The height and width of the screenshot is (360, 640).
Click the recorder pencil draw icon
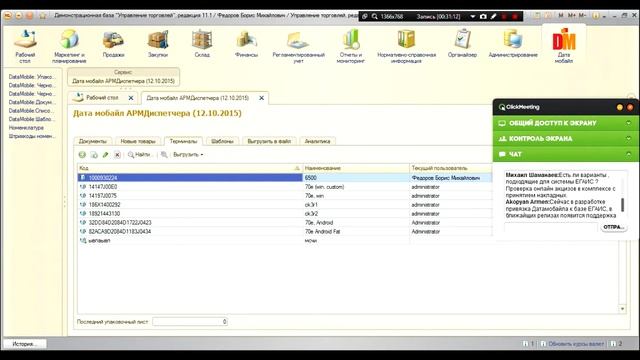(493, 17)
